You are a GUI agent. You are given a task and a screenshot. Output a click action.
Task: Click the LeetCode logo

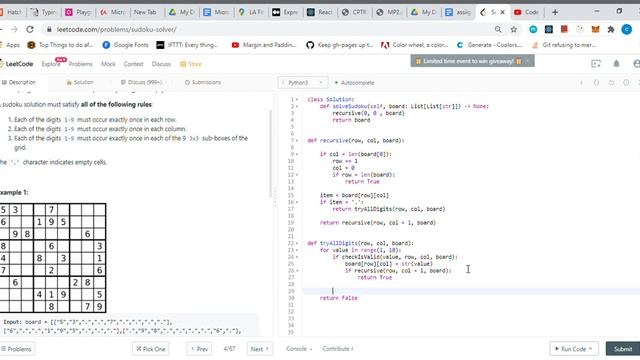pos(16,64)
